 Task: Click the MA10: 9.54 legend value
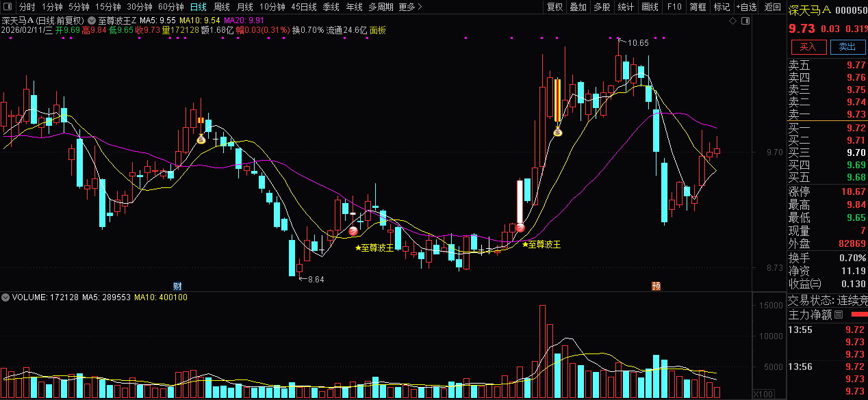pos(200,21)
